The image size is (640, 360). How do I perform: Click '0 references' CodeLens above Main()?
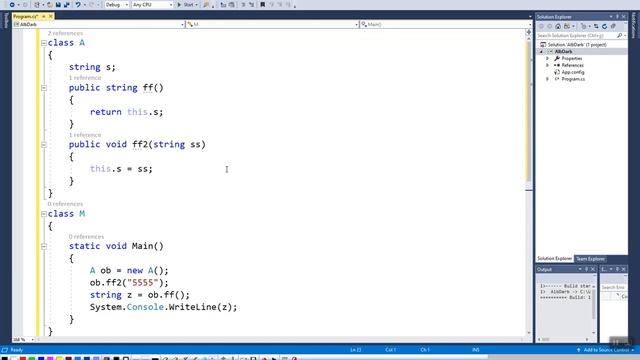87,236
